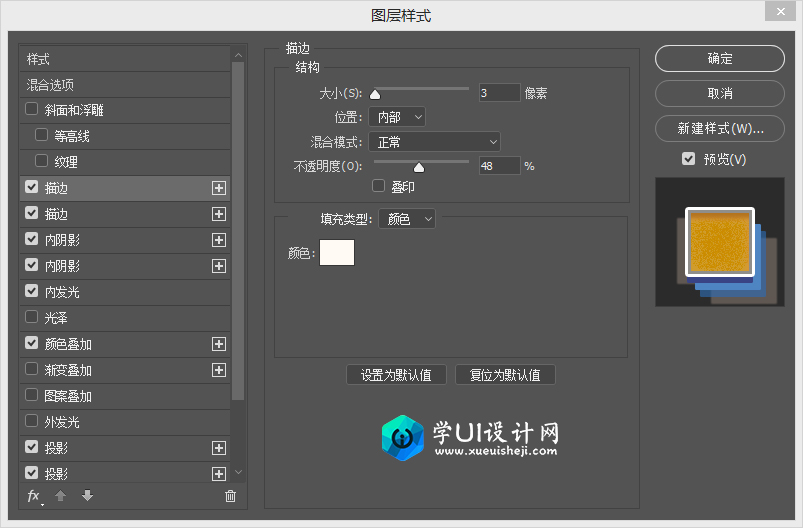This screenshot has width=803, height=528.
Task: Click the 新建样式(W)... button
Action: coord(720,128)
